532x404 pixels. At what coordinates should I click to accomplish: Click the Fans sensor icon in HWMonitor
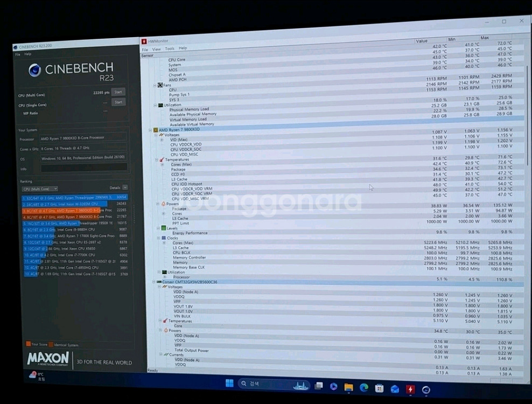[x=159, y=85]
